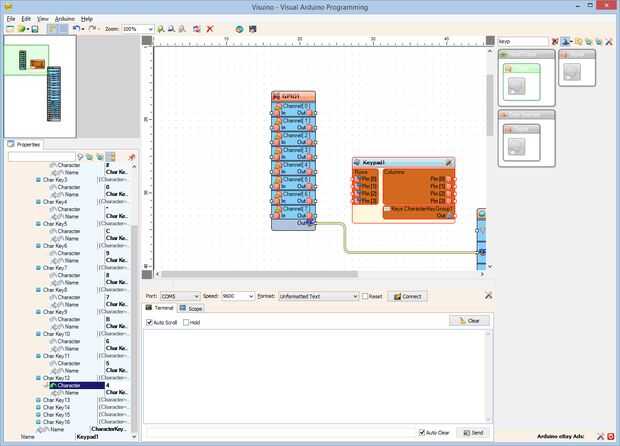Image resolution: width=620 pixels, height=446 pixels.
Task: Click the Zoom out magnifier icon
Action: pos(171,29)
